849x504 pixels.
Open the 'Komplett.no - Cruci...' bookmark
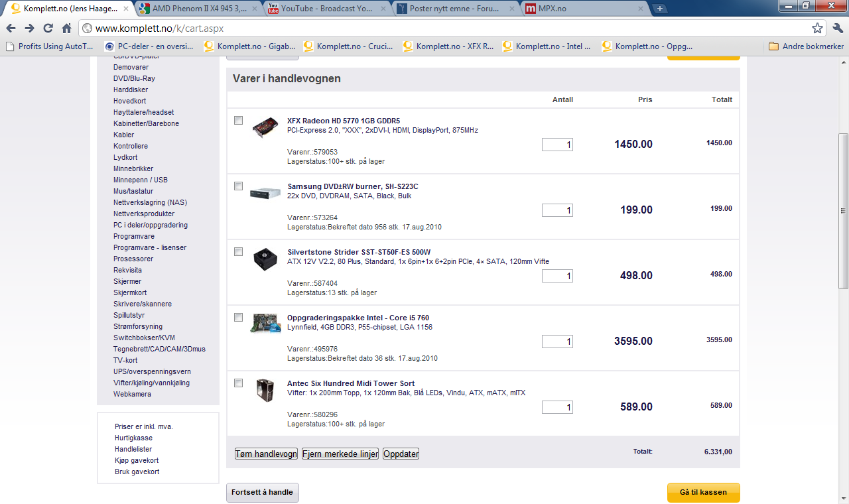pos(348,46)
